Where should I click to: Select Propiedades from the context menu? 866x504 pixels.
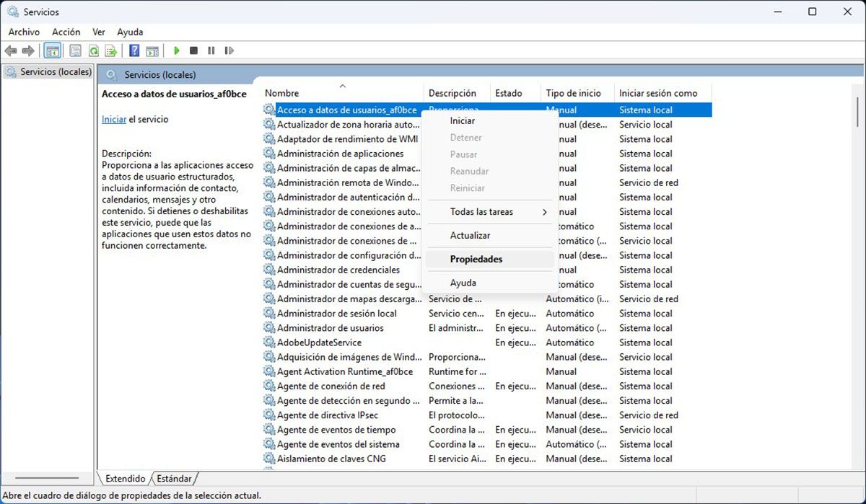click(x=491, y=259)
